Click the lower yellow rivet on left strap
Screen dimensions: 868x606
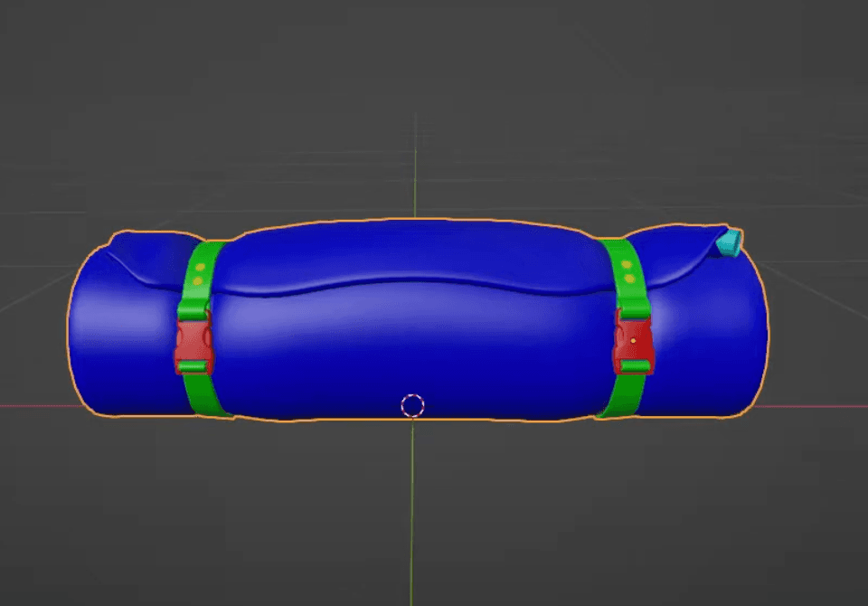coord(198,281)
